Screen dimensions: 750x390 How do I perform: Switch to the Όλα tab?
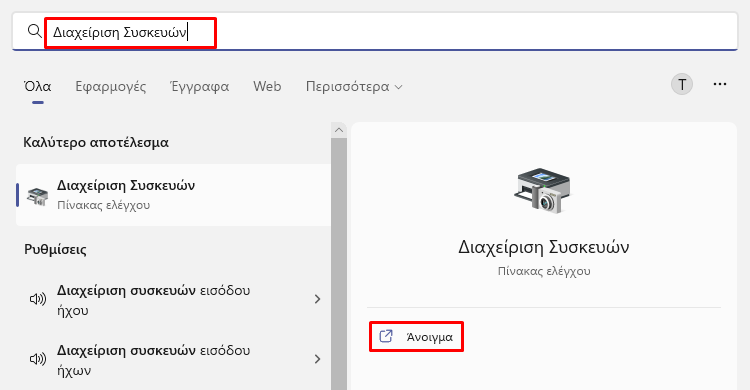click(38, 87)
